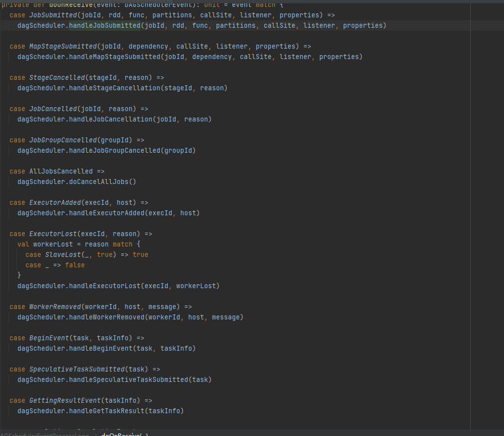This screenshot has width=504, height=436.
Task: Click the match keyword after reason
Action: 123,244
